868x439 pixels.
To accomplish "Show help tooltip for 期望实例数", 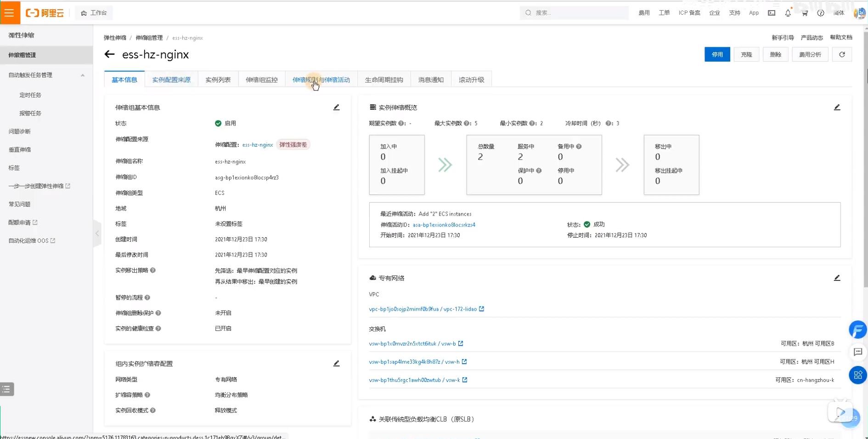I will pos(401,123).
